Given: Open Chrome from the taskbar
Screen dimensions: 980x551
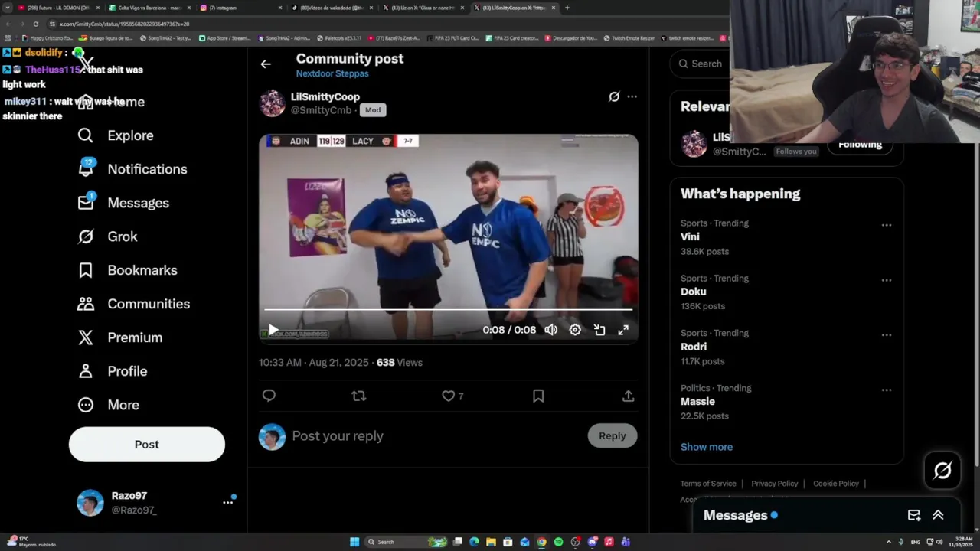Looking at the screenshot, I should click(541, 542).
